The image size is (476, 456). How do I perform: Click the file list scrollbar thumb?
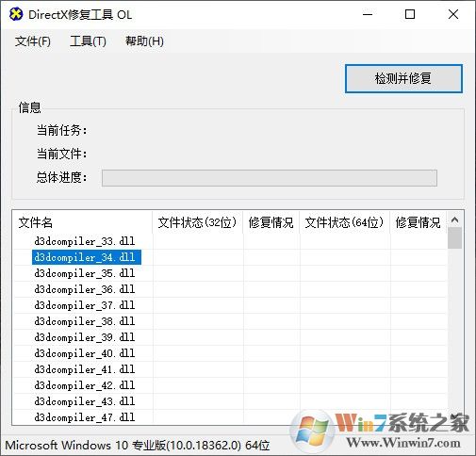coord(454,237)
